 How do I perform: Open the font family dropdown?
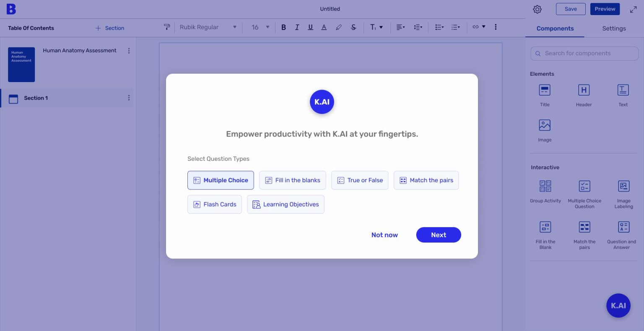pos(208,27)
